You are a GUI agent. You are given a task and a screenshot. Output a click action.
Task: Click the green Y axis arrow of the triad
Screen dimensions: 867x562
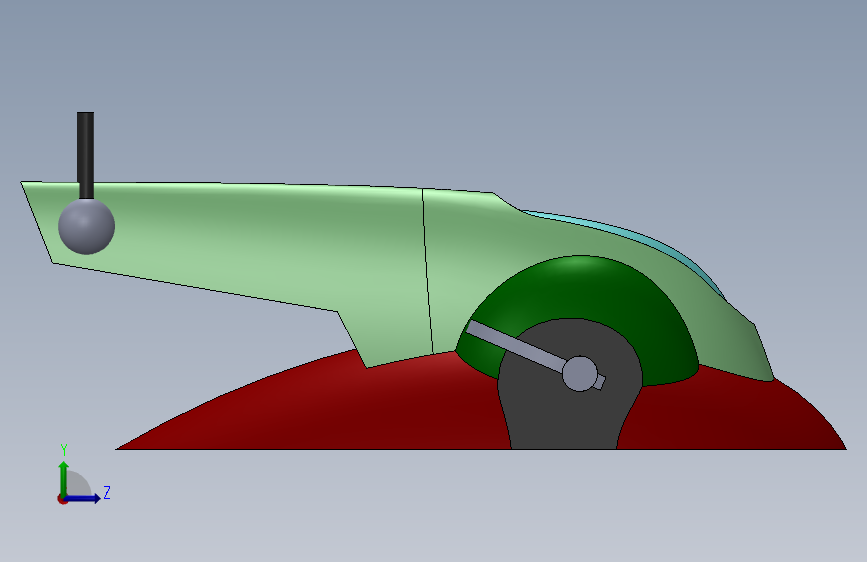click(63, 480)
